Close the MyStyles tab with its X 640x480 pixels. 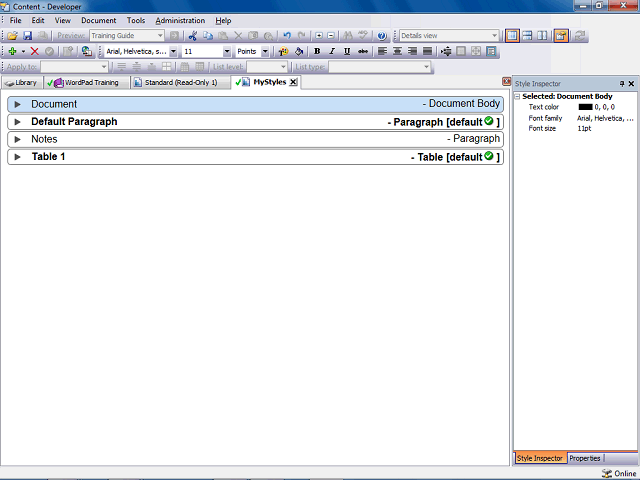tap(293, 82)
